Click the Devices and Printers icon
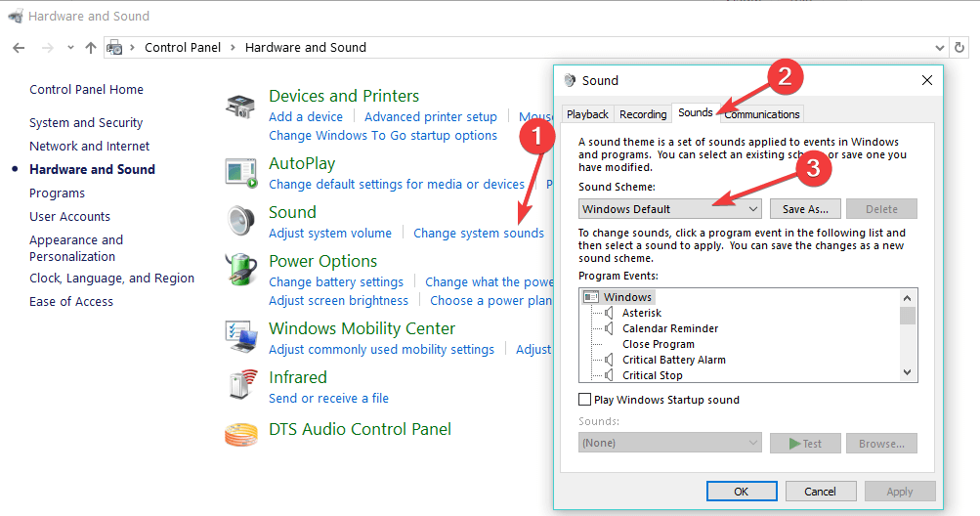 tap(240, 106)
